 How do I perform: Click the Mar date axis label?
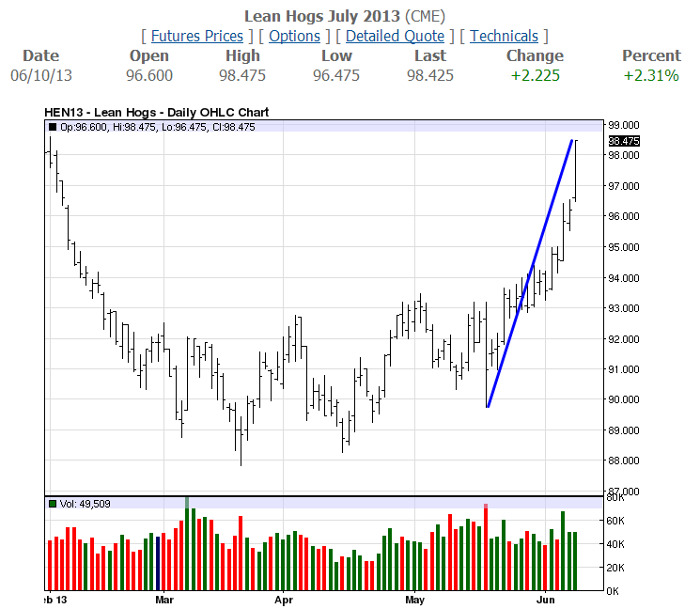[x=164, y=600]
